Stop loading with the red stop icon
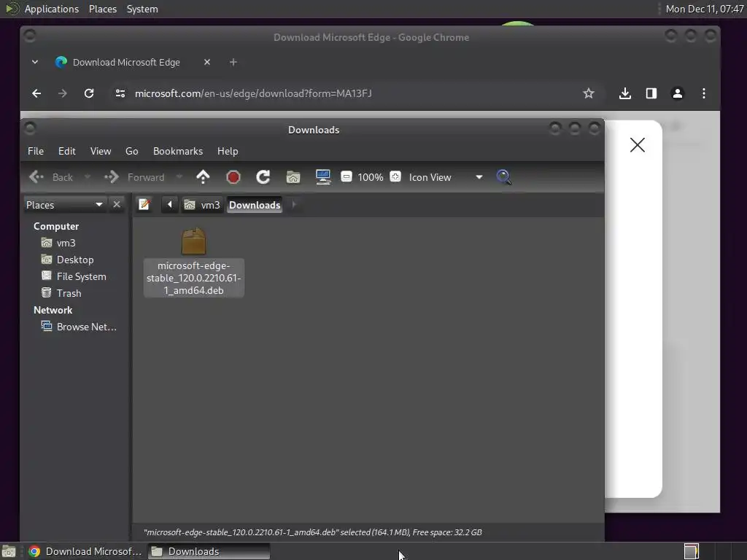Screen dimensions: 747x560 233,177
